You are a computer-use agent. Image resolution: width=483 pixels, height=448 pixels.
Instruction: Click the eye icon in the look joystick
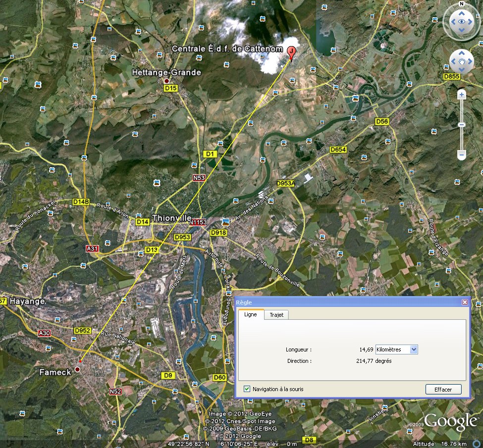[x=462, y=22]
